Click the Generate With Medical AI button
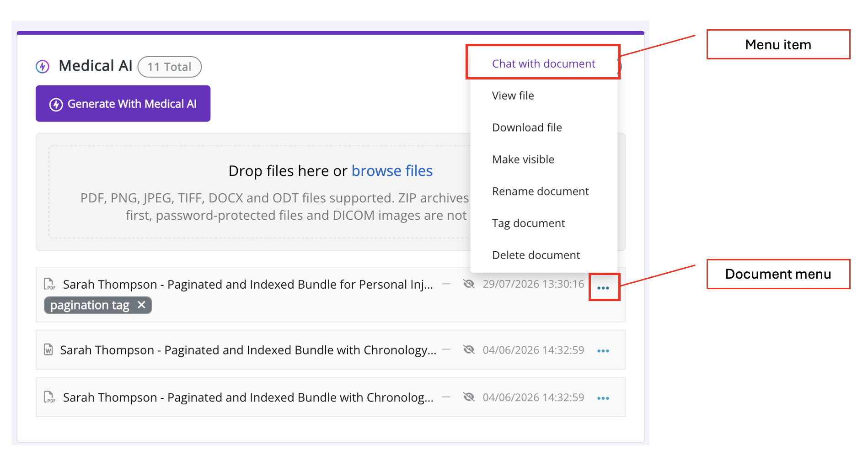 click(123, 104)
